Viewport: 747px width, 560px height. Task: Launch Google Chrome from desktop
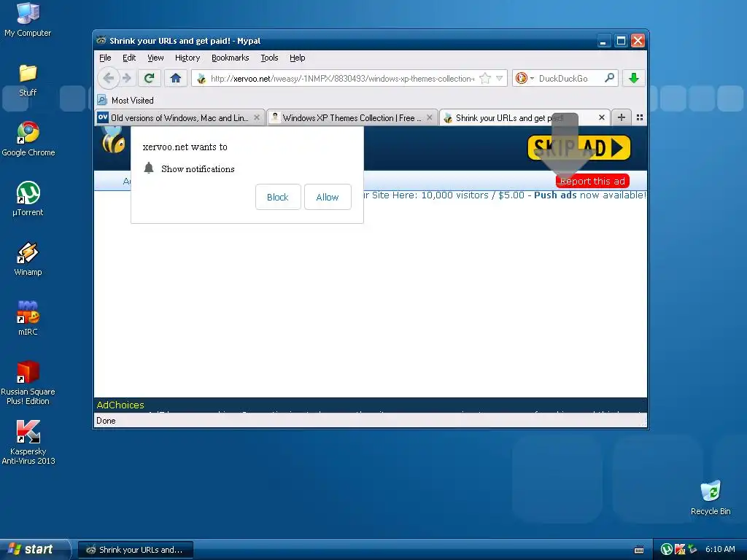point(28,139)
